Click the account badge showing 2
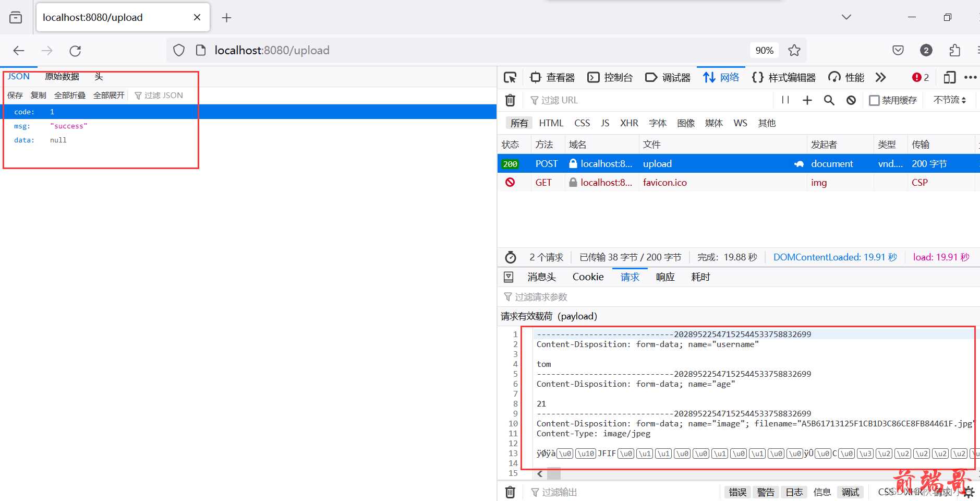 [926, 51]
